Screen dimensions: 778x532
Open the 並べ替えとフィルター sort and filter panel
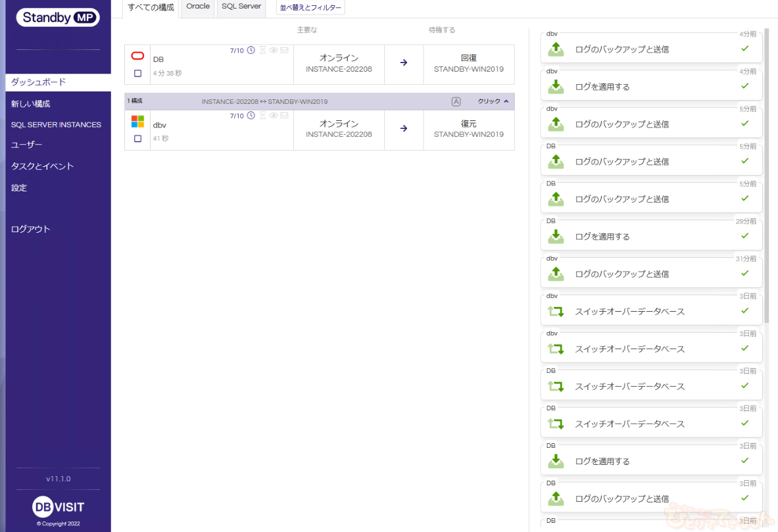(310, 8)
